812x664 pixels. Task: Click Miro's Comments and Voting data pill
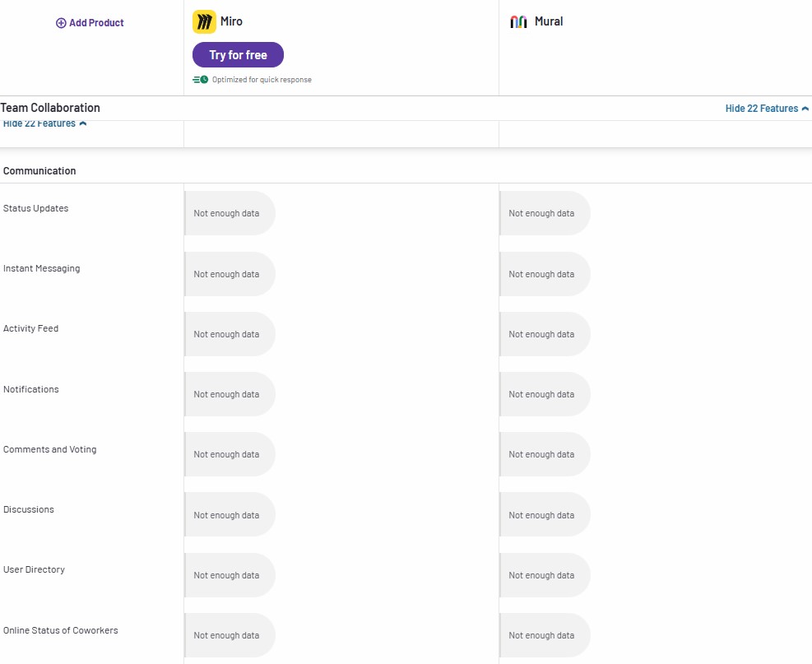[230, 454]
